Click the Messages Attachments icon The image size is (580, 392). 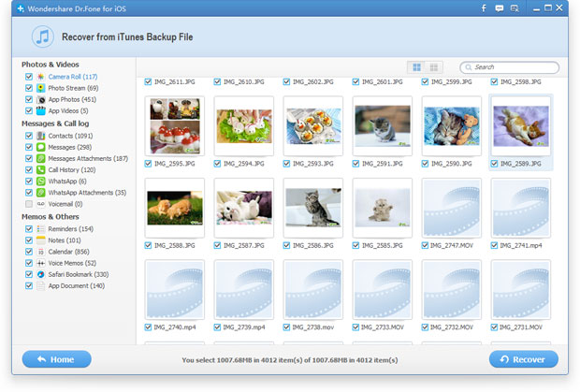point(40,158)
